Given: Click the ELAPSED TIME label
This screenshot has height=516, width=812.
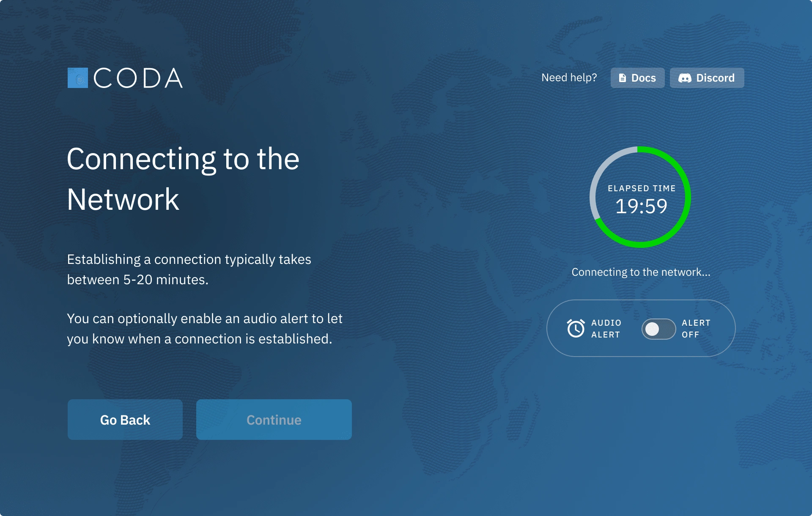Looking at the screenshot, I should [x=642, y=188].
